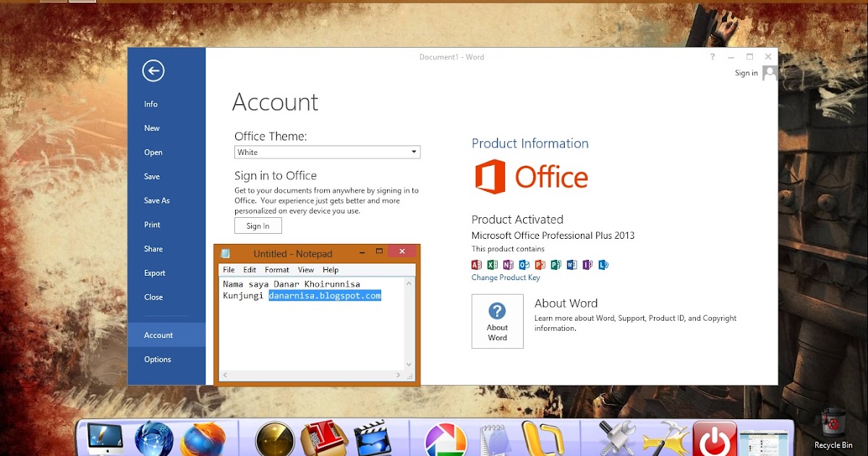
Task: Click the 'Microsoft Office Professional Plus 2013' text
Action: (x=553, y=235)
